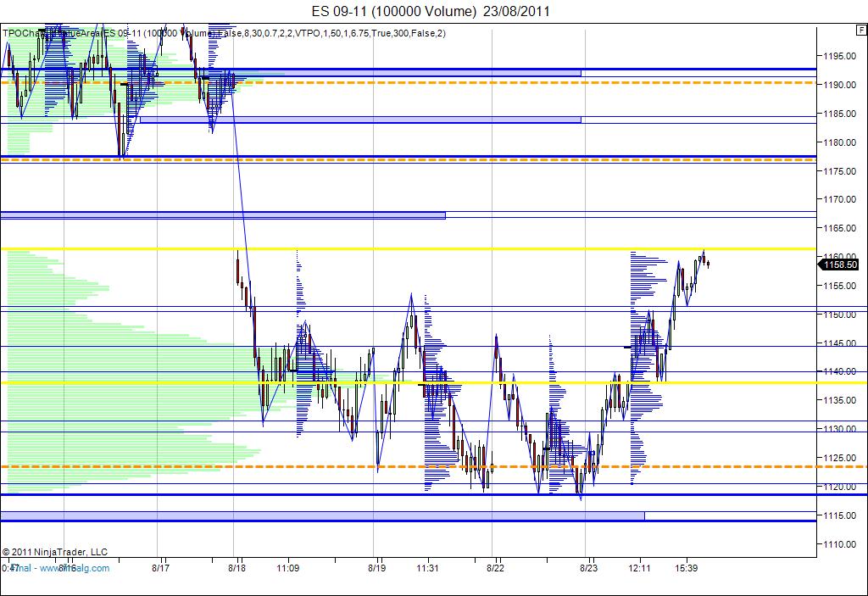
Task: Click the 1150.00 price axis label
Action: pyautogui.click(x=840, y=315)
